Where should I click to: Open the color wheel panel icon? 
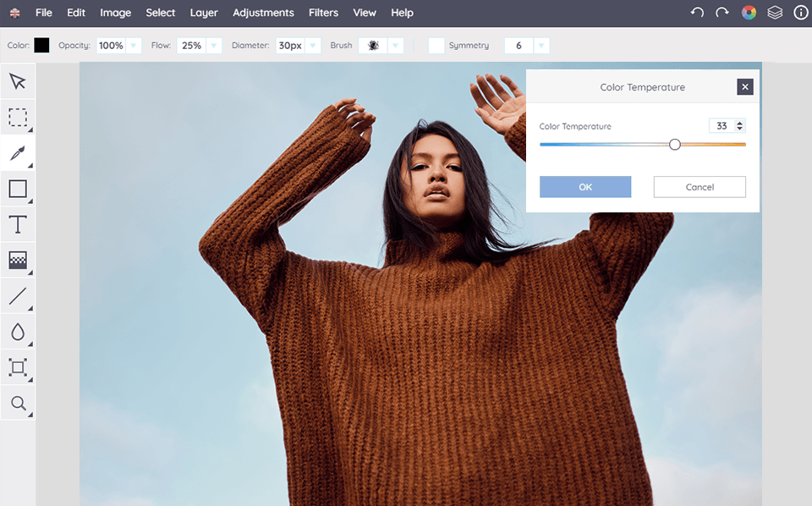click(749, 13)
